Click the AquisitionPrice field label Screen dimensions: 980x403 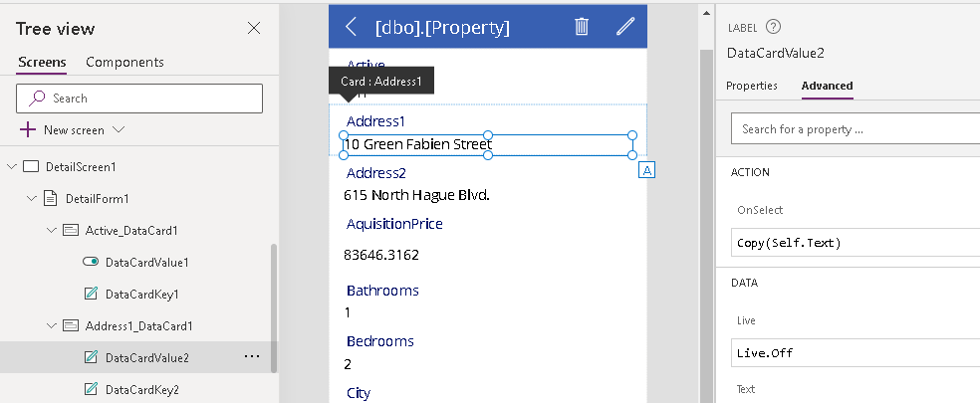point(394,224)
